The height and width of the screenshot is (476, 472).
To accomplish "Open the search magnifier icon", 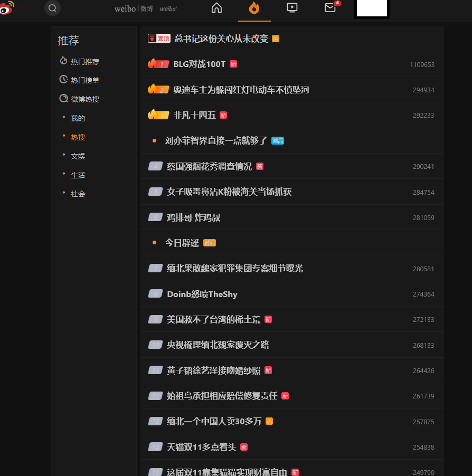I will tap(52, 8).
